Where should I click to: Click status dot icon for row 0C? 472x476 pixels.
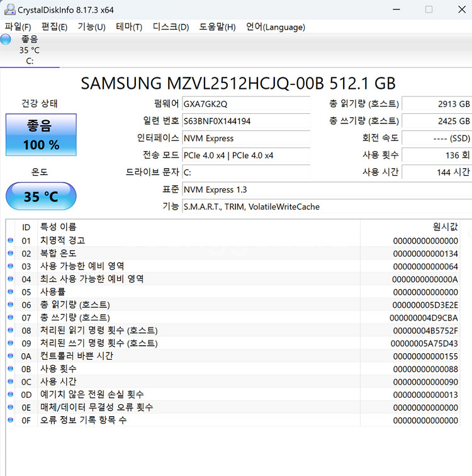click(10, 382)
